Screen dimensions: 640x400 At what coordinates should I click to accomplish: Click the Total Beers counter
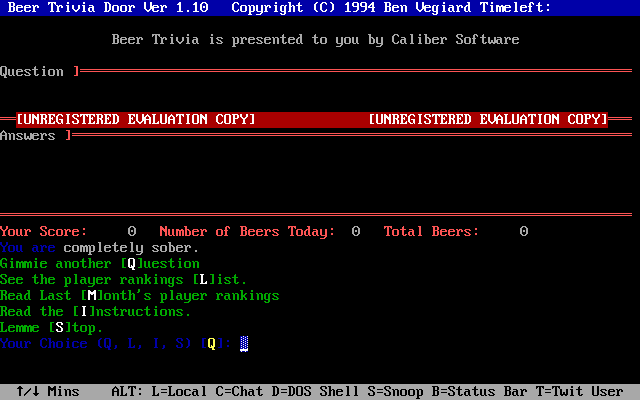pyautogui.click(x=523, y=231)
